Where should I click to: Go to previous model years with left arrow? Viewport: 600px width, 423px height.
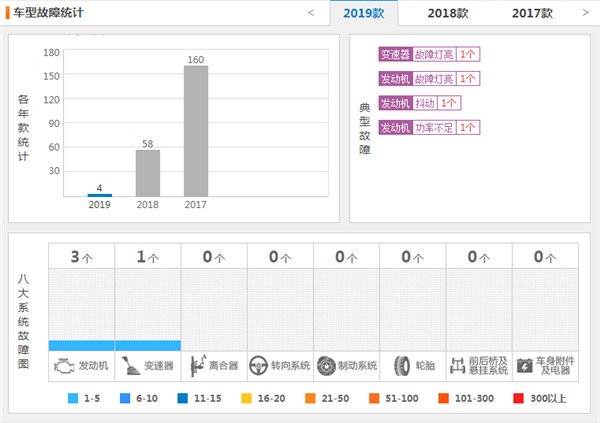311,13
